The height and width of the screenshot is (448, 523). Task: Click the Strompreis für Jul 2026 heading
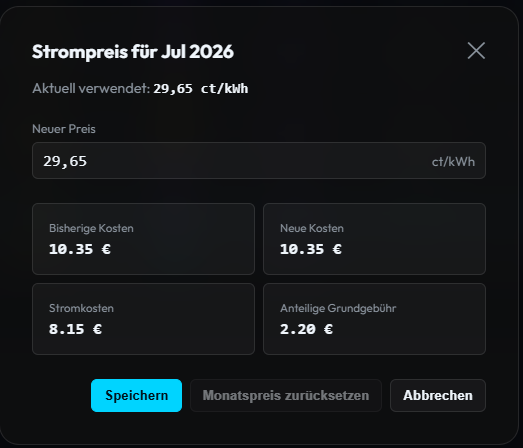tap(133, 52)
